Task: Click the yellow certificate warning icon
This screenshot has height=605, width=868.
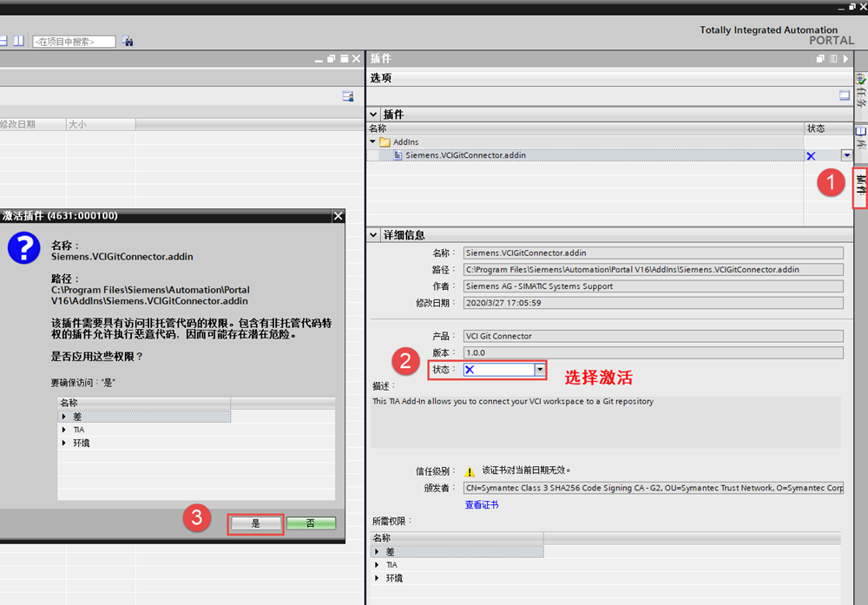Action: point(470,471)
